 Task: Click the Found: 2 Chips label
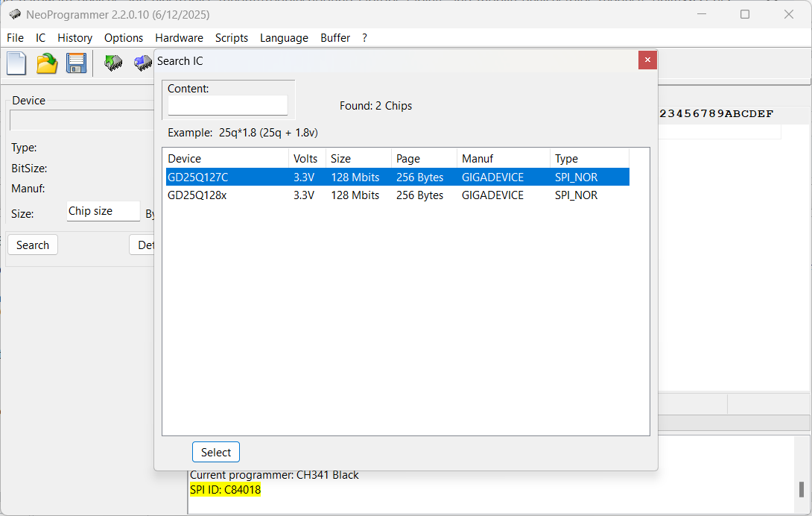(x=375, y=106)
